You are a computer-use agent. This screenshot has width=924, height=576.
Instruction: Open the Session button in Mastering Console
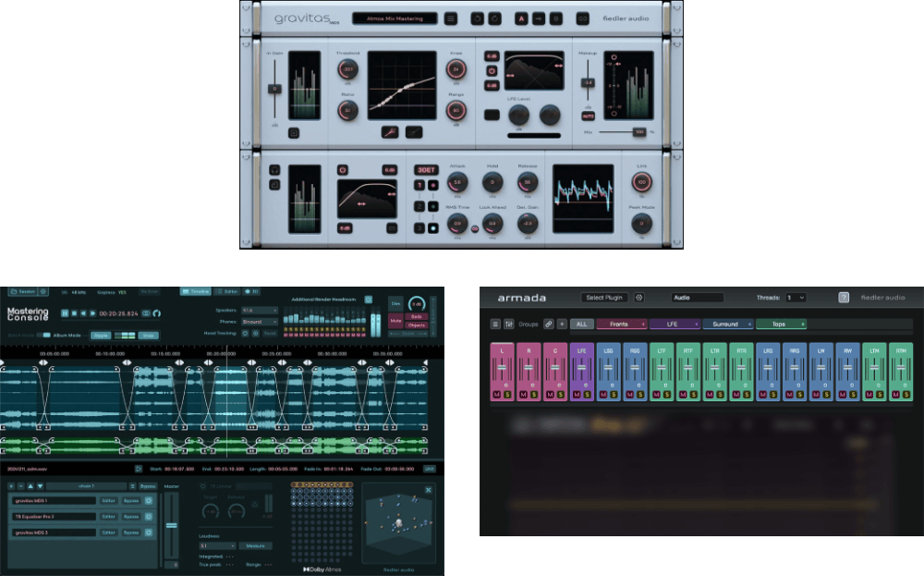click(x=23, y=291)
